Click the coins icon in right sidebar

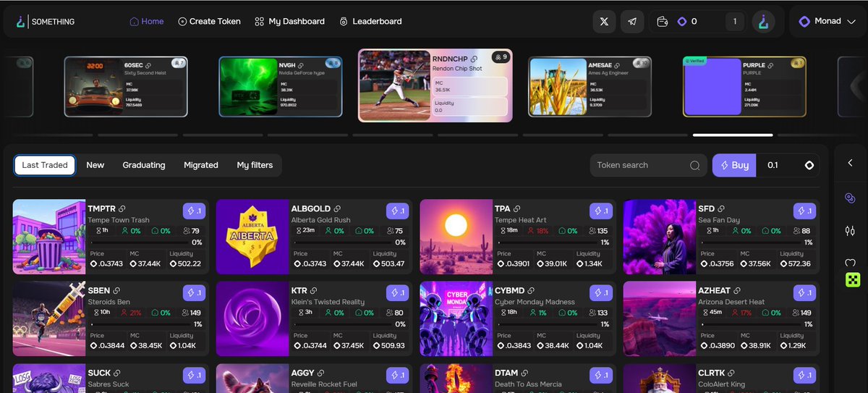(850, 198)
